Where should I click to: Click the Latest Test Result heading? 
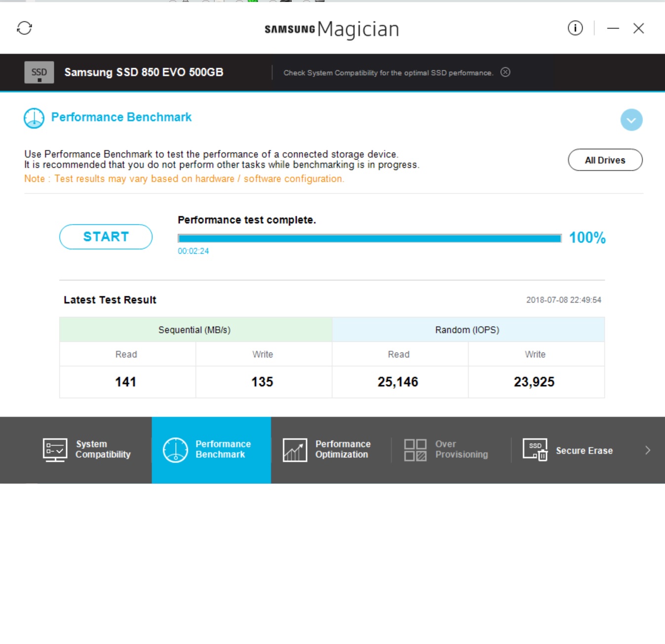point(110,300)
